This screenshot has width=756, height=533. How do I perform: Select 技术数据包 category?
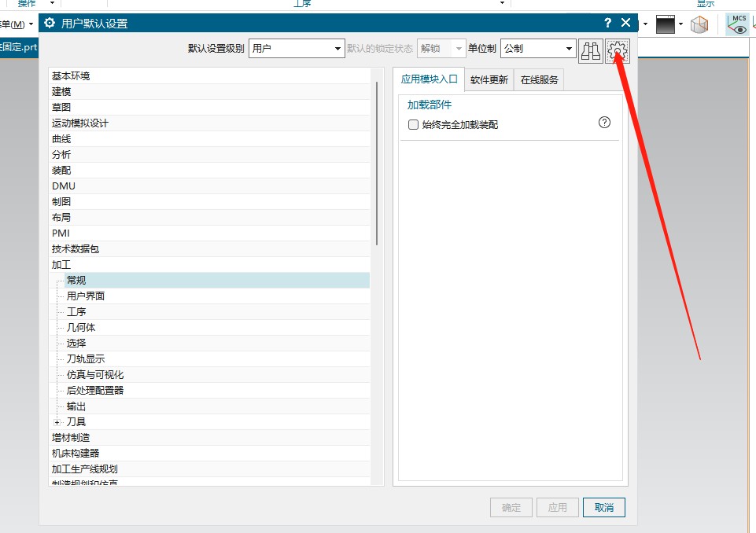209,249
